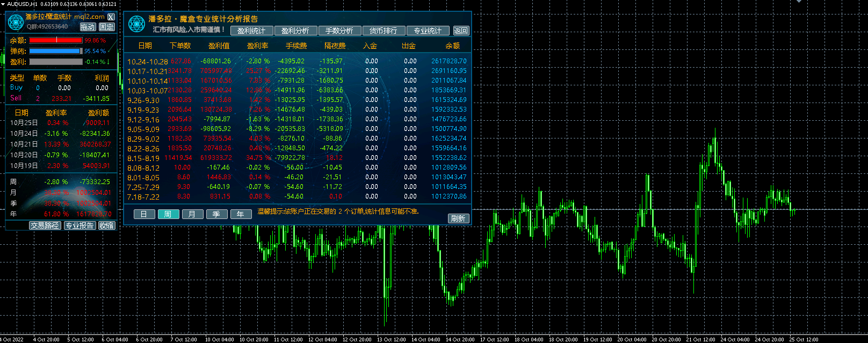Click the 固定 button in stats panel
868x343 pixels.
pos(106,27)
